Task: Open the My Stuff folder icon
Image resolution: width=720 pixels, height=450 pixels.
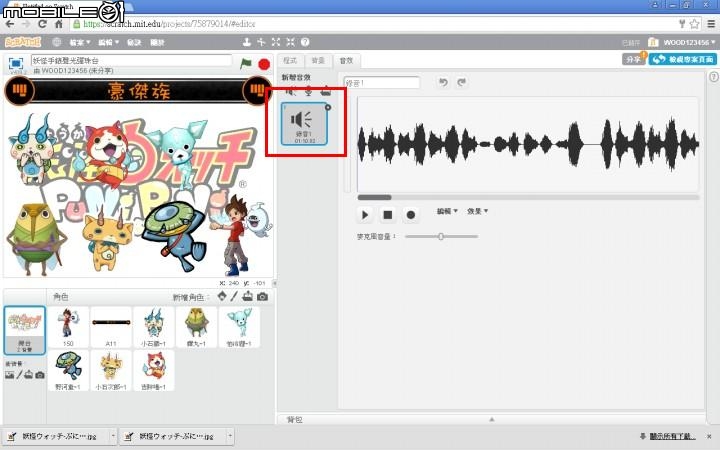Action: click(x=653, y=42)
